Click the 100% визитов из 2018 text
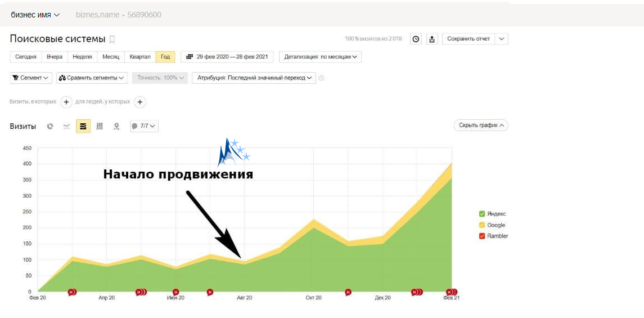Screen dimensions: 644x318 373,39
